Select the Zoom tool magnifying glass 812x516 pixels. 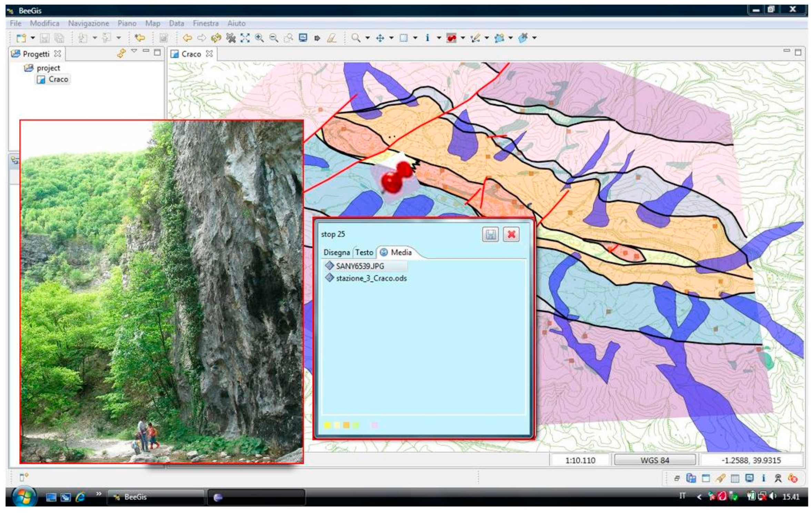355,38
